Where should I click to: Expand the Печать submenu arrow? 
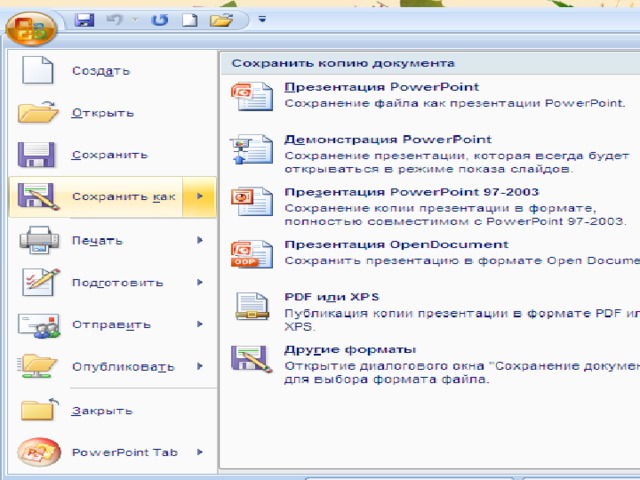point(200,240)
